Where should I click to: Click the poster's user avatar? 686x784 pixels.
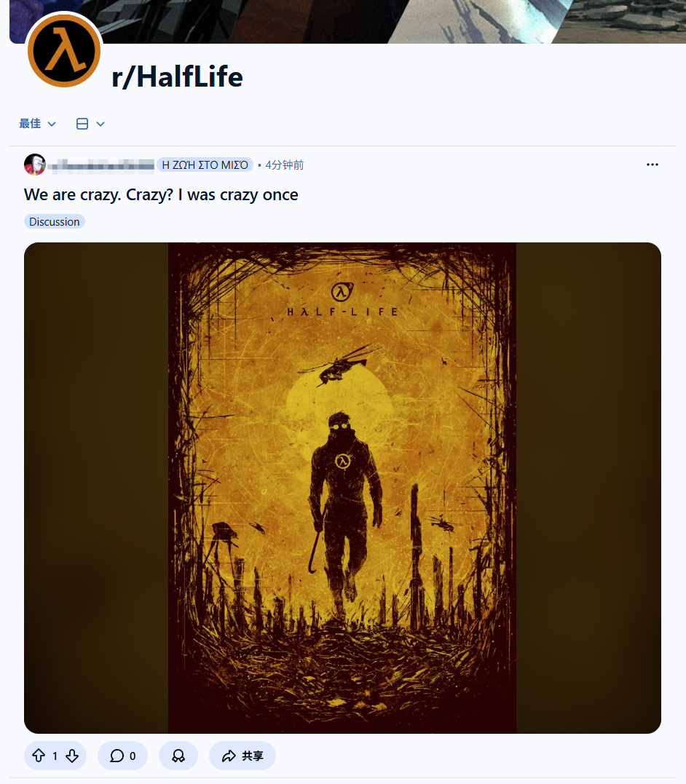tap(34, 165)
